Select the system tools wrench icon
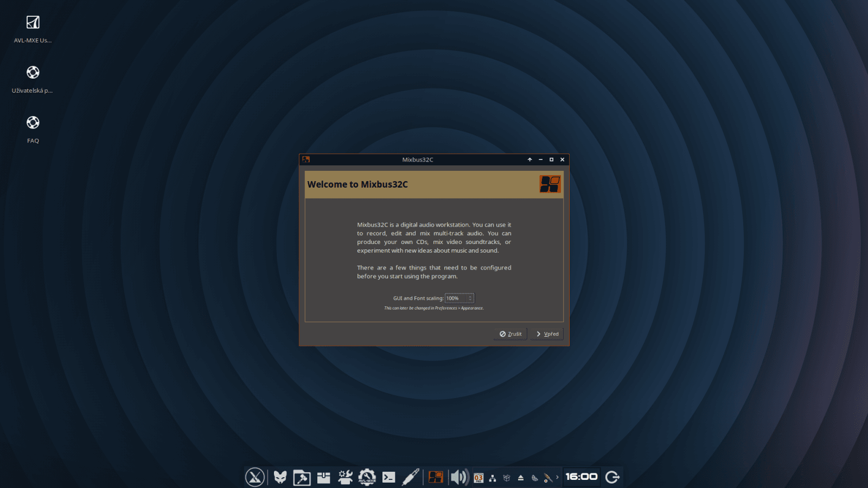This screenshot has height=488, width=868. [345, 477]
